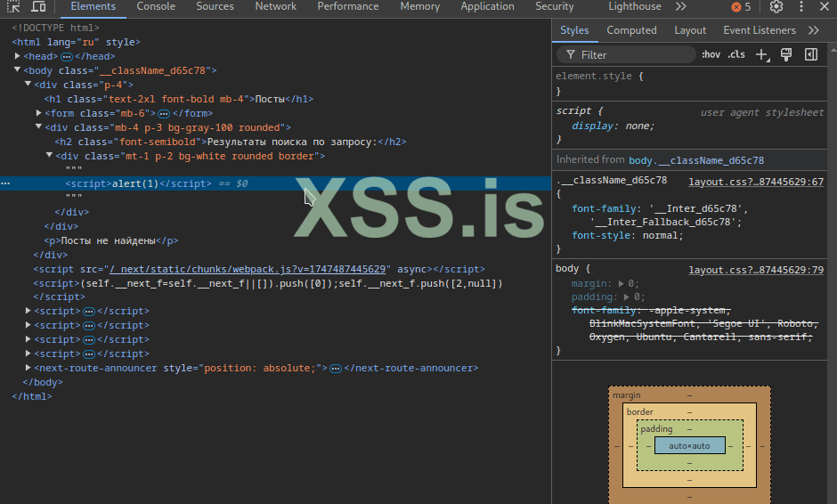Open DevTools settings gear
Viewport: 837px width, 504px height.
[776, 7]
